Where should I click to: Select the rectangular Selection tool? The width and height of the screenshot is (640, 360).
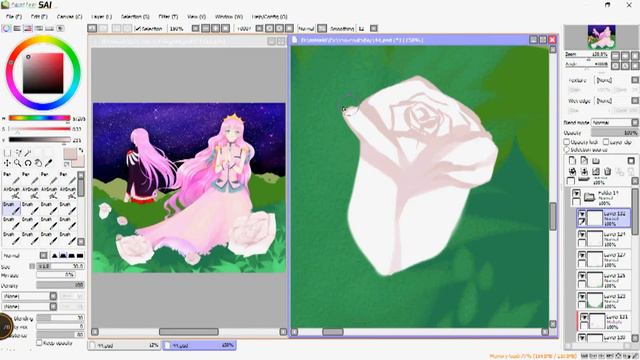pyautogui.click(x=7, y=153)
